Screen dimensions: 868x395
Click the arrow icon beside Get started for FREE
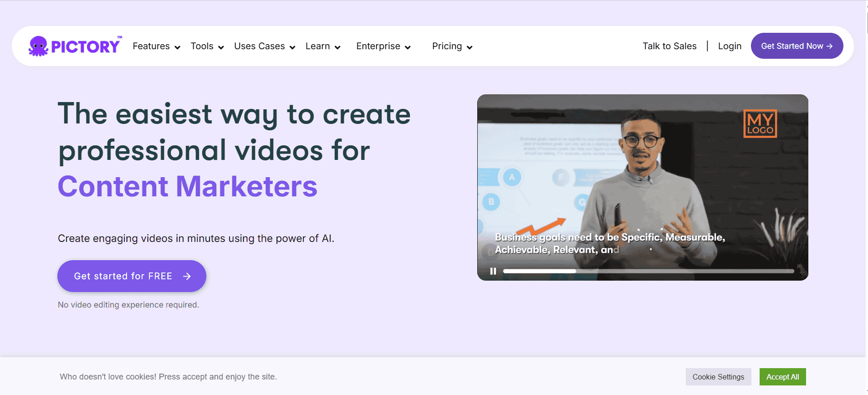[187, 276]
